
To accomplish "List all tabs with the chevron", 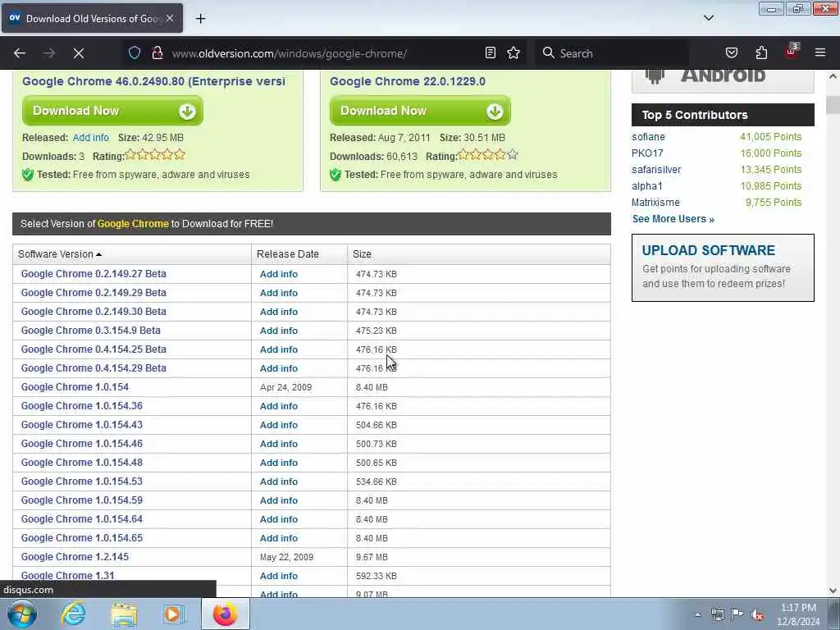I will click(x=708, y=18).
